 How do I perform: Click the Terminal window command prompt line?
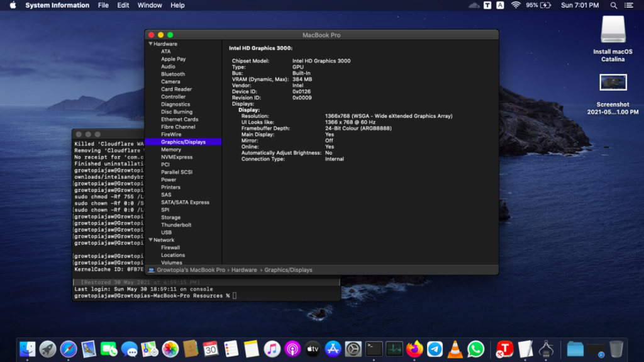pos(156,296)
